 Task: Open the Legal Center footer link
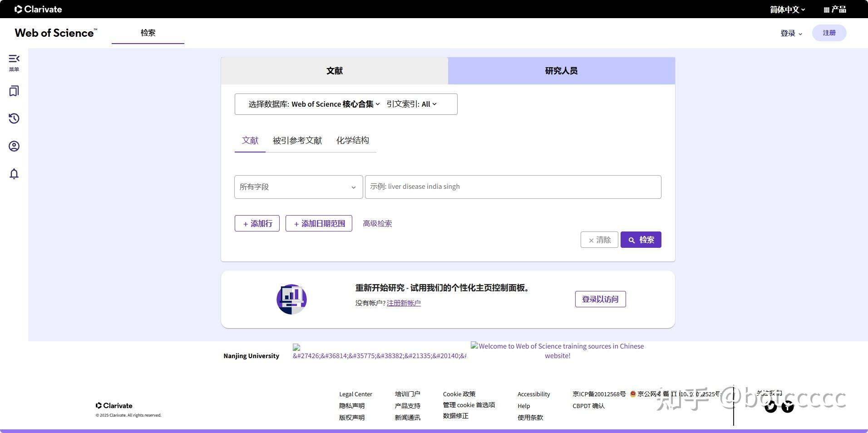point(355,394)
